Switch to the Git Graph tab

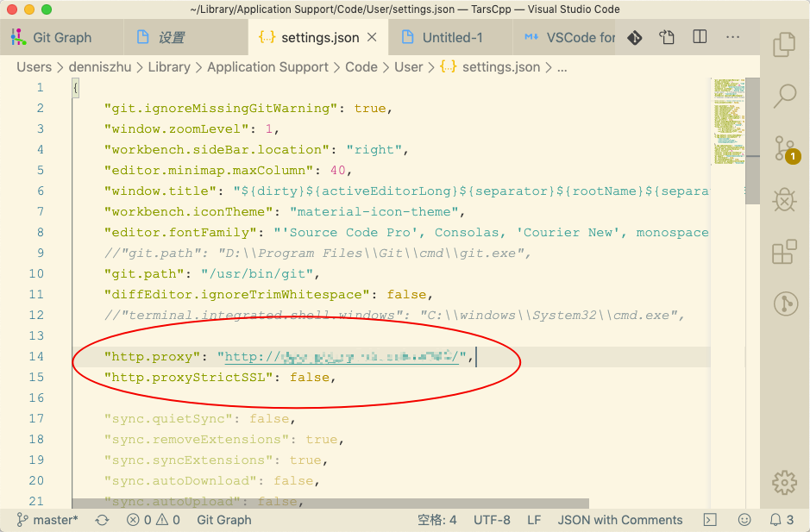coord(62,37)
